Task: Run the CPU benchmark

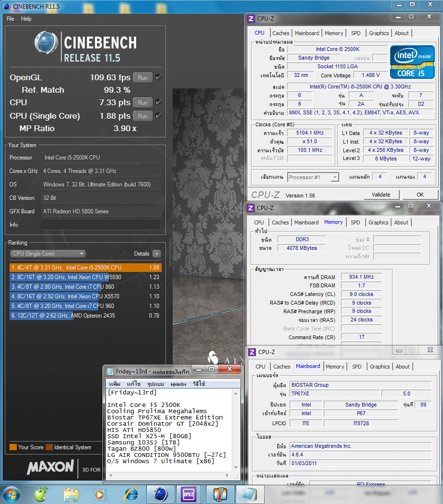Action: pyautogui.click(x=142, y=102)
